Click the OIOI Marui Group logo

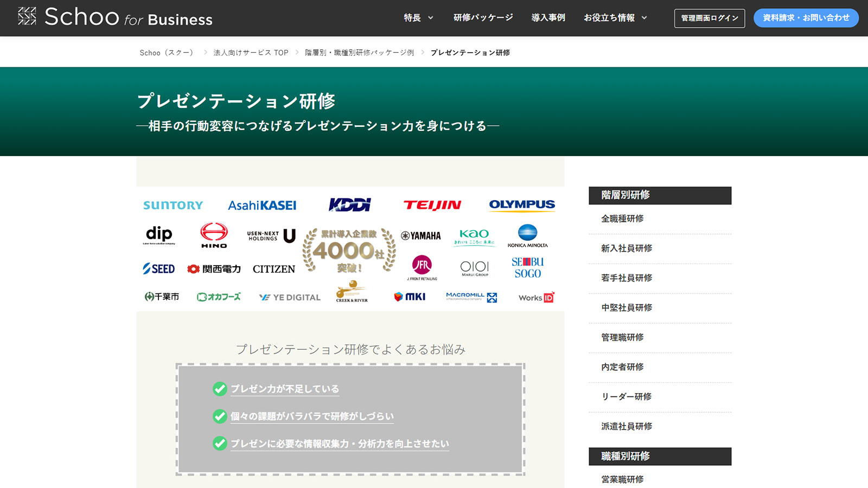click(x=475, y=268)
